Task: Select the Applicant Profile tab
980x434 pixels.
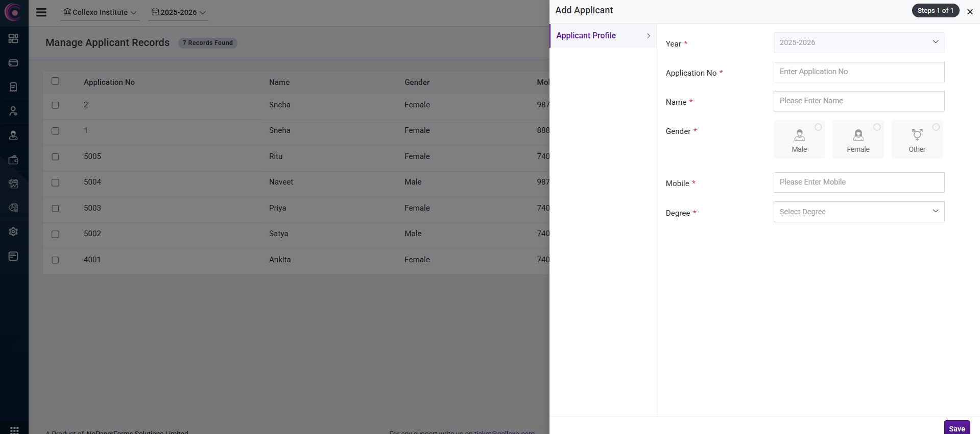Action: tap(603, 36)
